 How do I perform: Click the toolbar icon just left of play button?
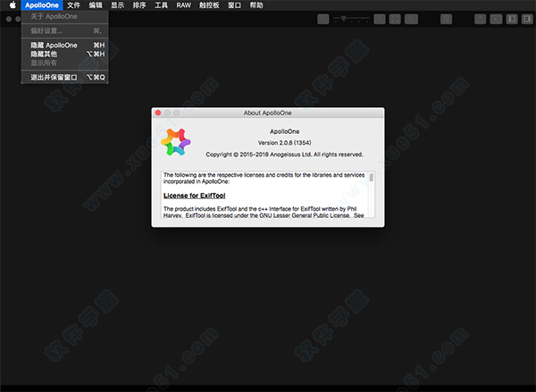click(x=481, y=19)
